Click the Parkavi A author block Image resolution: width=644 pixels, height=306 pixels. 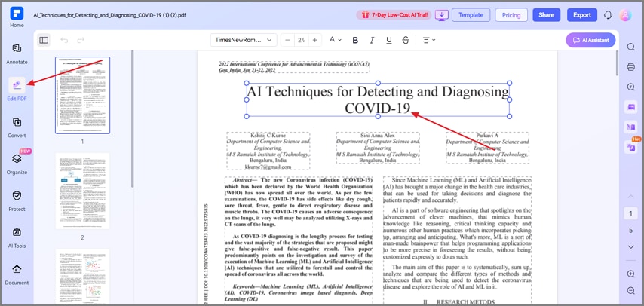coord(487,148)
